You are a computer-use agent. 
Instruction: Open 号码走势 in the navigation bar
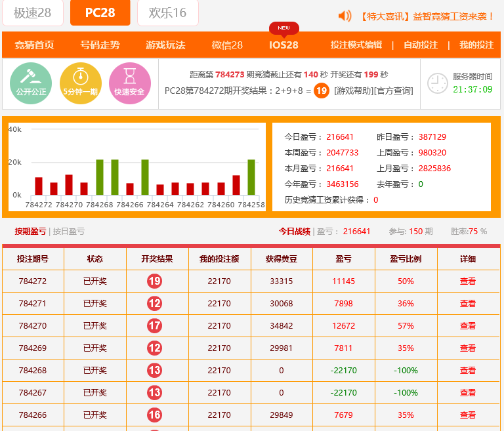[x=100, y=45]
